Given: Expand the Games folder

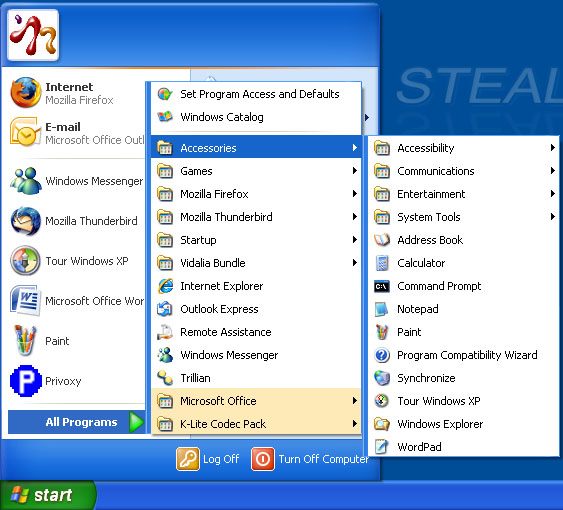Looking at the screenshot, I should point(256,171).
